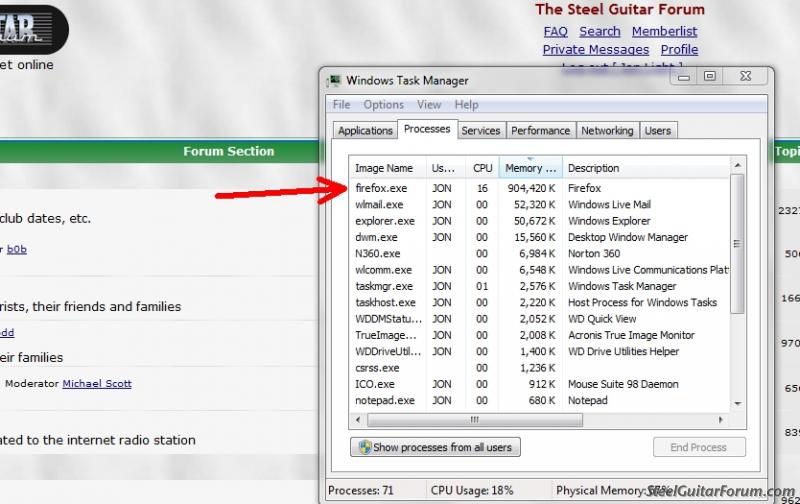The height and width of the screenshot is (504, 800).
Task: Open the File menu in Task Manager
Action: [x=341, y=105]
